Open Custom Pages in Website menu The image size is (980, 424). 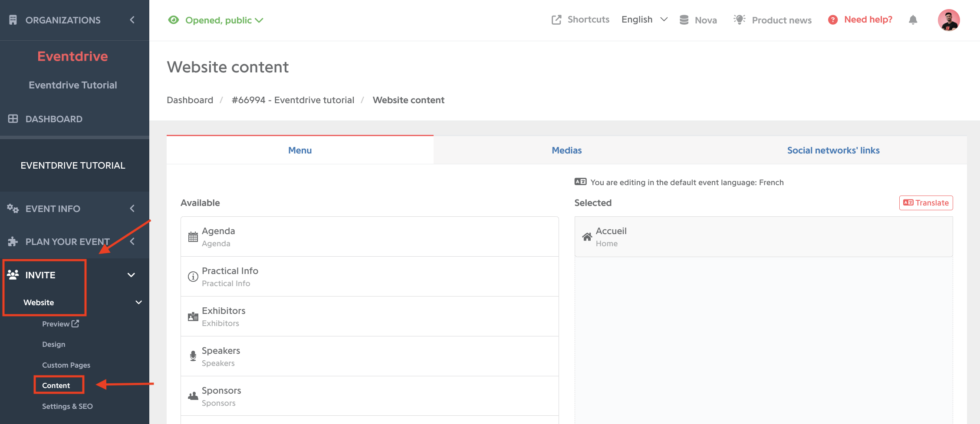pos(66,365)
